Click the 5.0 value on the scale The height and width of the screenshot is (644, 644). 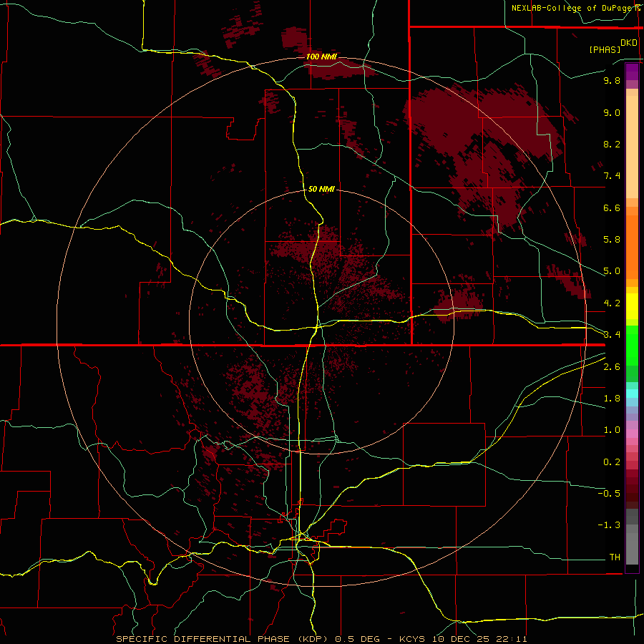(x=612, y=271)
